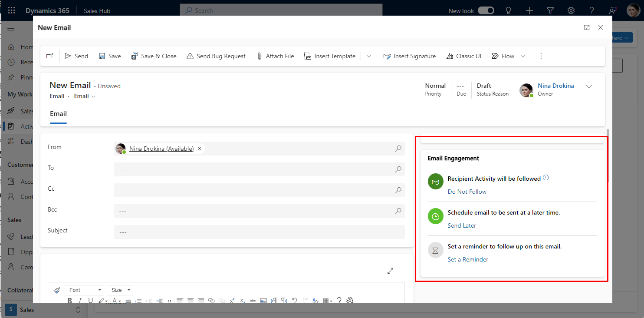This screenshot has height=318, width=644.
Task: Click the Cc field lookup search icon
Action: click(398, 190)
